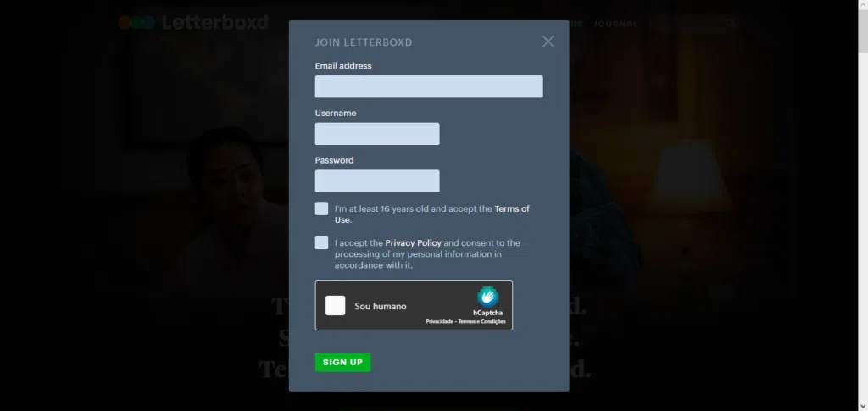Screen dimensions: 868x411
Task: Close the Join Letterboxd dialog
Action: click(548, 42)
